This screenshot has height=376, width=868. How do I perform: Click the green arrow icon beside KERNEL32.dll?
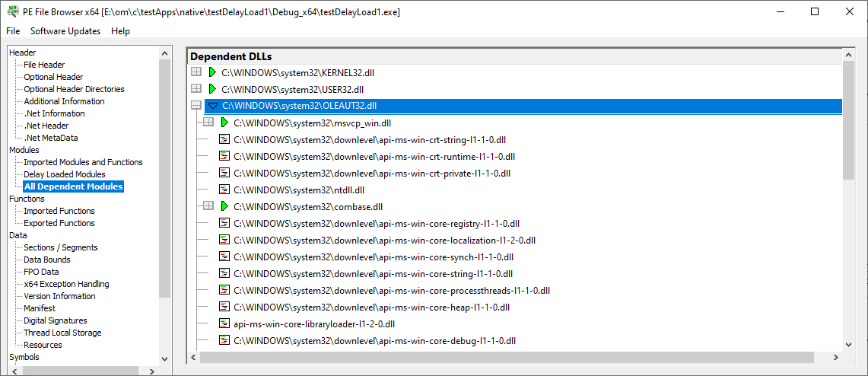tap(212, 72)
